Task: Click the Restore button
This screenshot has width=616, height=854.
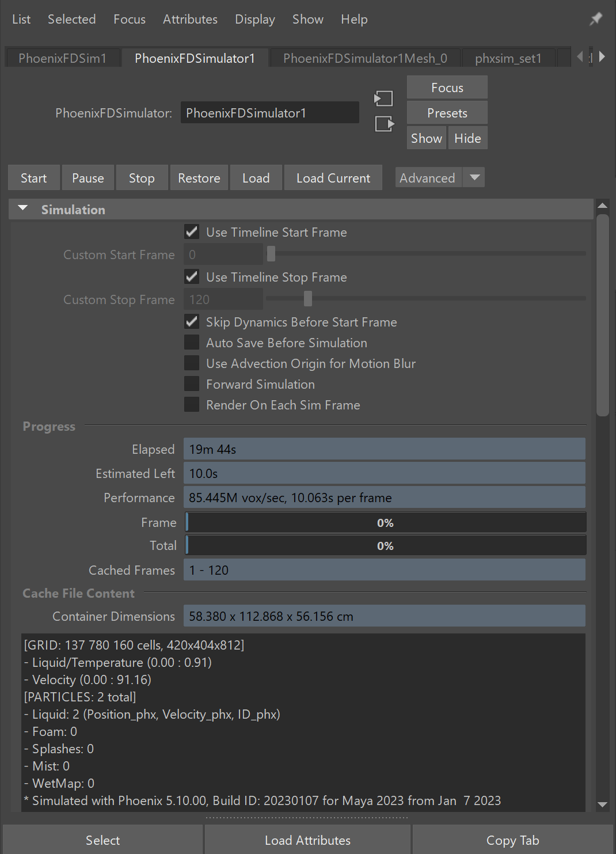Action: pos(199,178)
